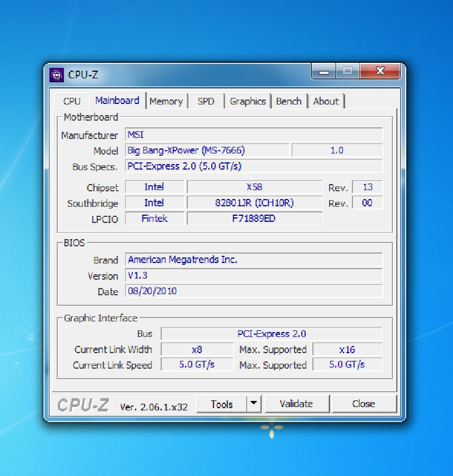Click the model revision value 1.0
The width and height of the screenshot is (453, 476).
337,150
